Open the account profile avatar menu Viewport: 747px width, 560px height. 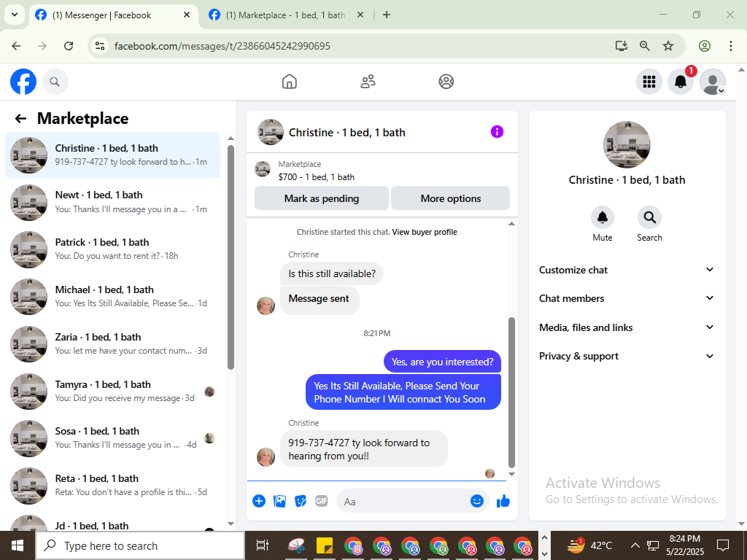(712, 82)
